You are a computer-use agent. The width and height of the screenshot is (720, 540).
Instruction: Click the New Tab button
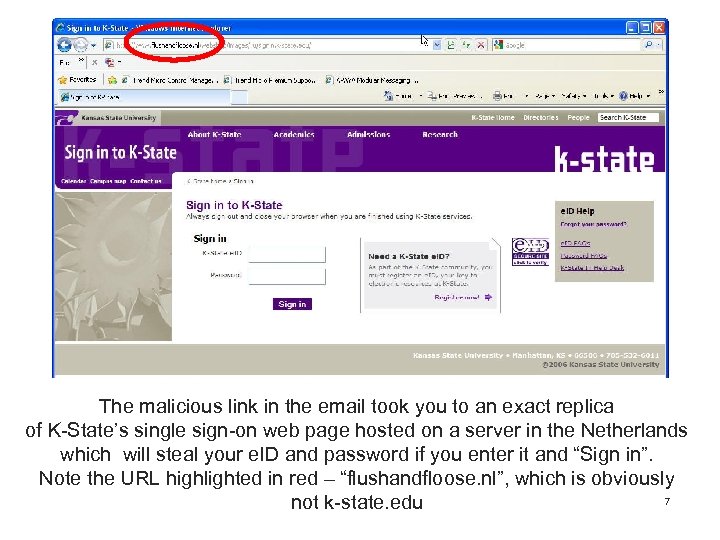click(239, 97)
